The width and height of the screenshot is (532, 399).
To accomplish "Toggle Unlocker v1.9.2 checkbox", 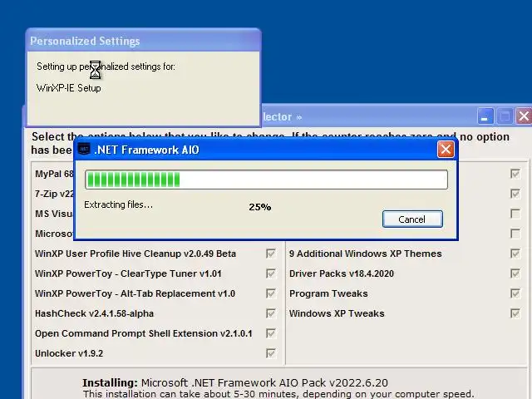I will [x=271, y=353].
